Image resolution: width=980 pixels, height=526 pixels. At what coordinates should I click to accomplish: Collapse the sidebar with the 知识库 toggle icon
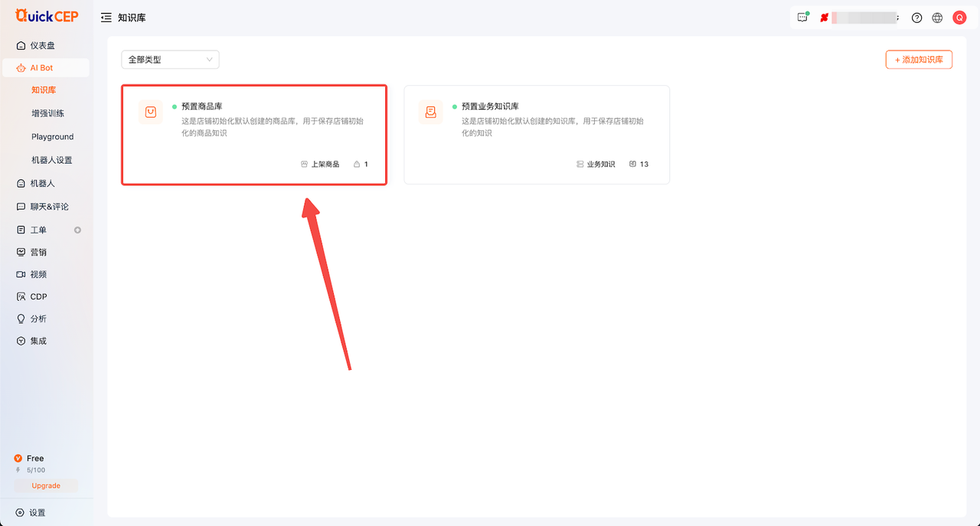coord(106,16)
